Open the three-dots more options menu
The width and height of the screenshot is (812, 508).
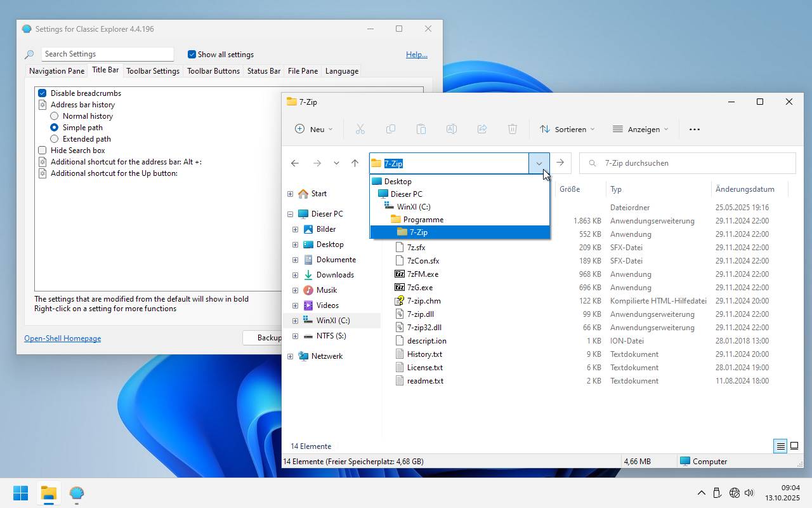pos(695,129)
